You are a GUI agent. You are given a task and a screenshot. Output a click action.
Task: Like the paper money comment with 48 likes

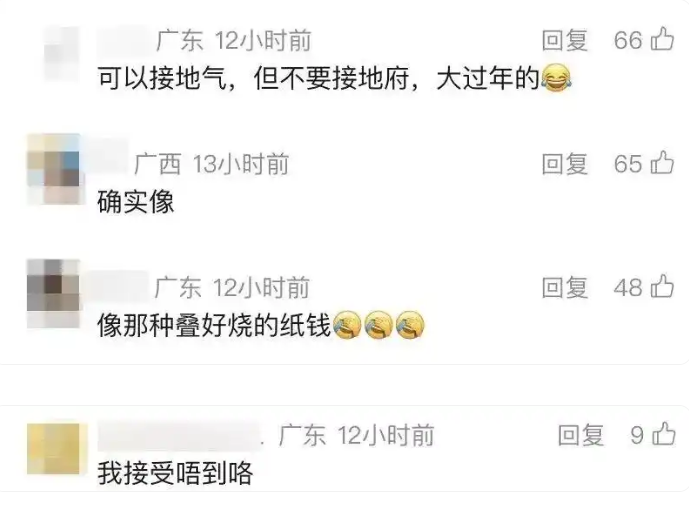click(662, 286)
